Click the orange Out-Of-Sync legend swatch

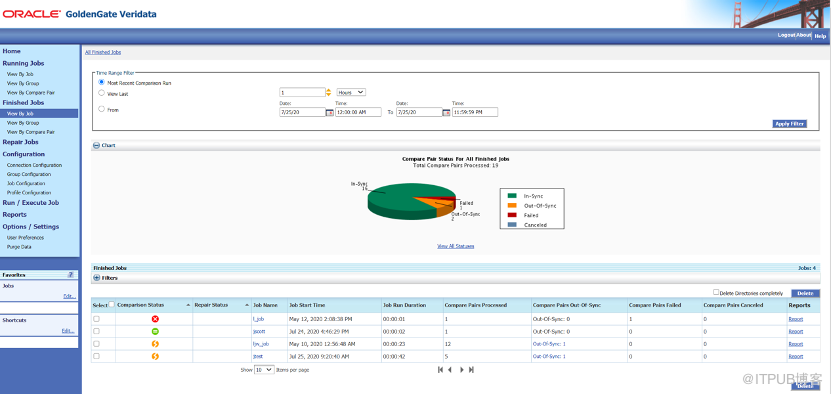513,206
